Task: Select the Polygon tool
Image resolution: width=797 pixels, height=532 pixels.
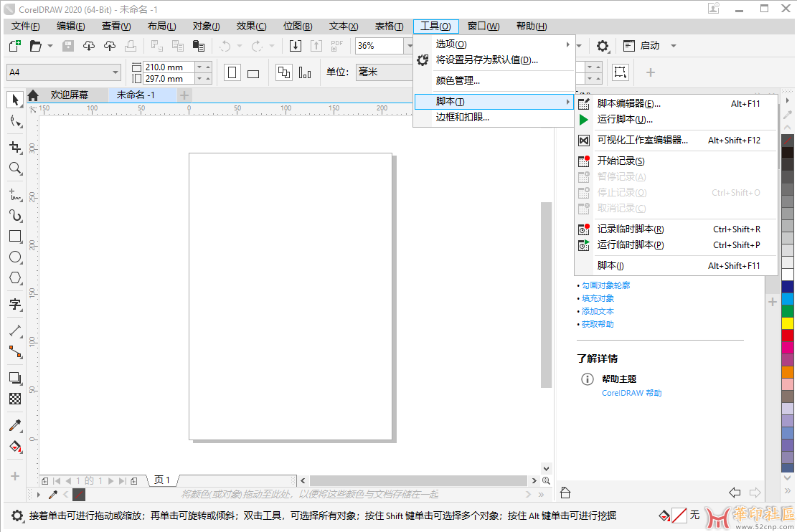Action: (x=15, y=278)
